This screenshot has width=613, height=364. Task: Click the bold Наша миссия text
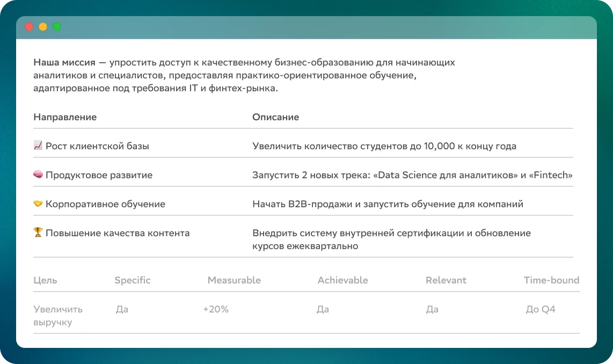click(64, 62)
